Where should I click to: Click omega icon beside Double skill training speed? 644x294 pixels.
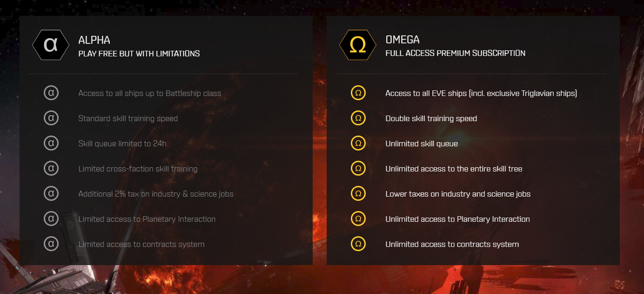pyautogui.click(x=358, y=118)
